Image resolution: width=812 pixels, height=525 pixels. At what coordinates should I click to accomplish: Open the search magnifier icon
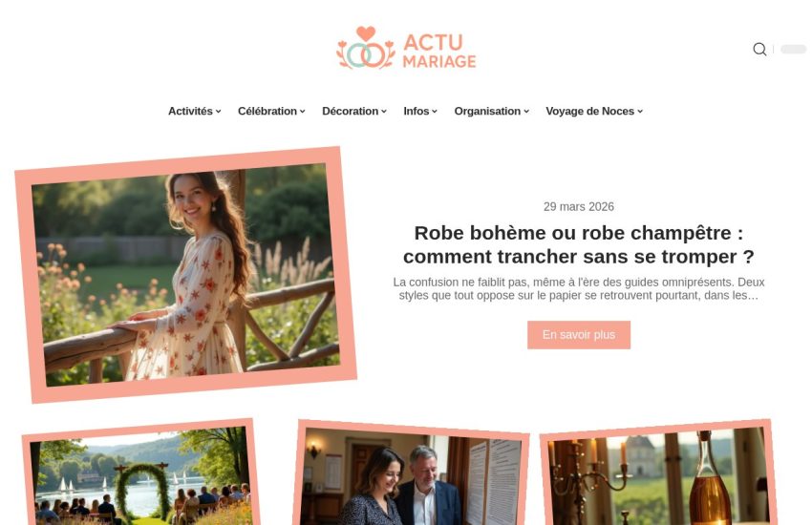(759, 49)
